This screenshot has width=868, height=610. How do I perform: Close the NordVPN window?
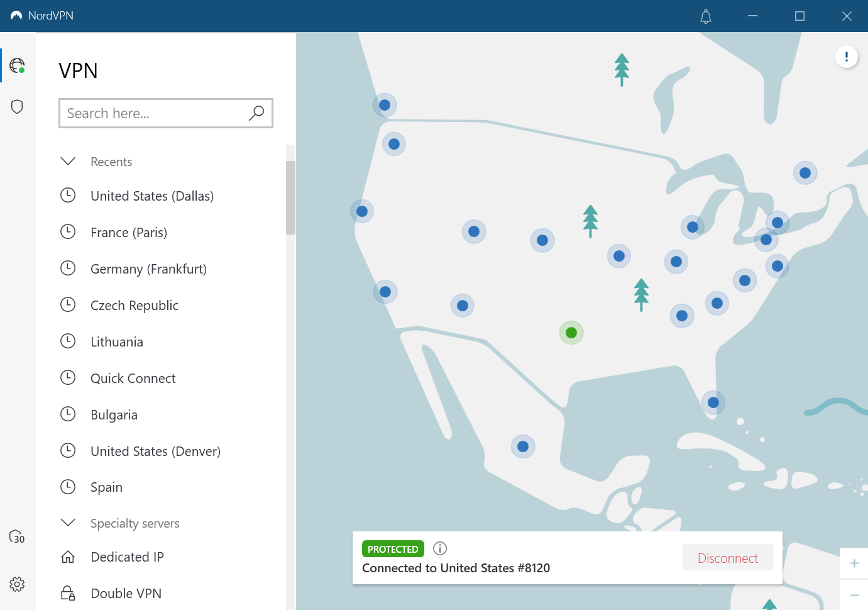coord(847,16)
